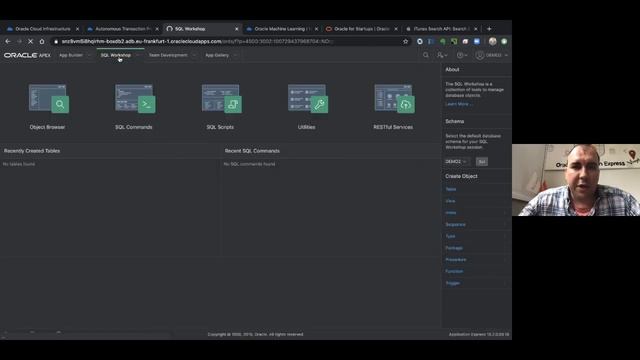640x360 pixels.
Task: Create a new Type object
Action: coord(450,236)
